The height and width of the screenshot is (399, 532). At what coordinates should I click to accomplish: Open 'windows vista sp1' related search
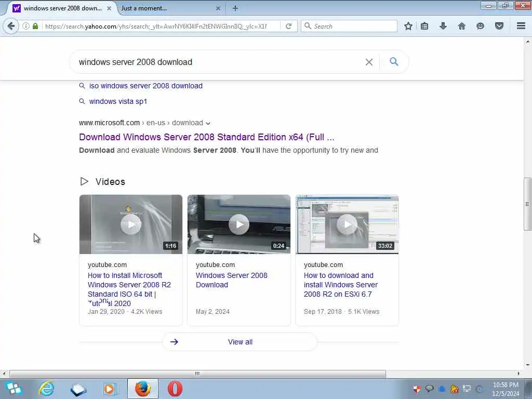(x=118, y=101)
